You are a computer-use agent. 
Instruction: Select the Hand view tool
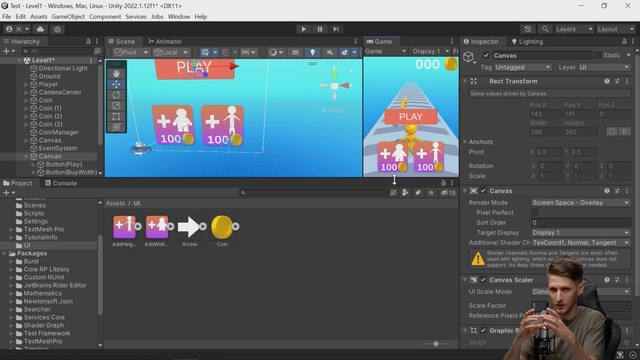click(x=116, y=73)
